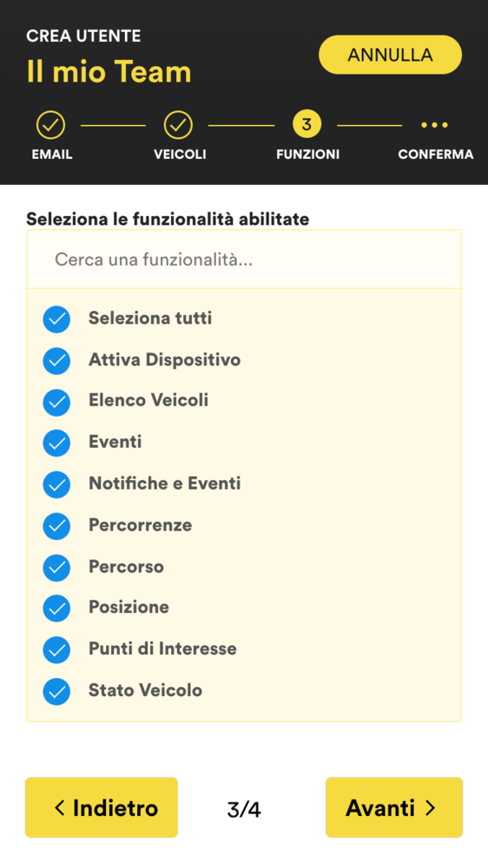Uncheck the Percorrenze option
488x868 pixels.
(x=56, y=527)
